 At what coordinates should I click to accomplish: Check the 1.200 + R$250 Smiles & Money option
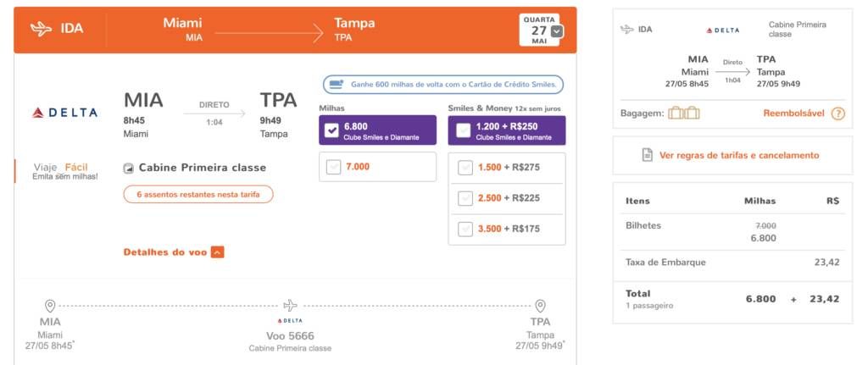(x=463, y=130)
